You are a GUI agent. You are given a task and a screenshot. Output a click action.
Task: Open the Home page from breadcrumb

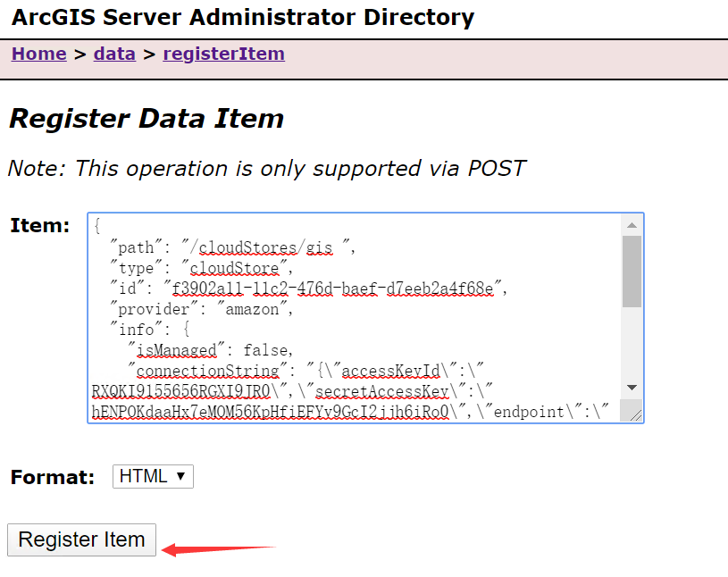(38, 54)
